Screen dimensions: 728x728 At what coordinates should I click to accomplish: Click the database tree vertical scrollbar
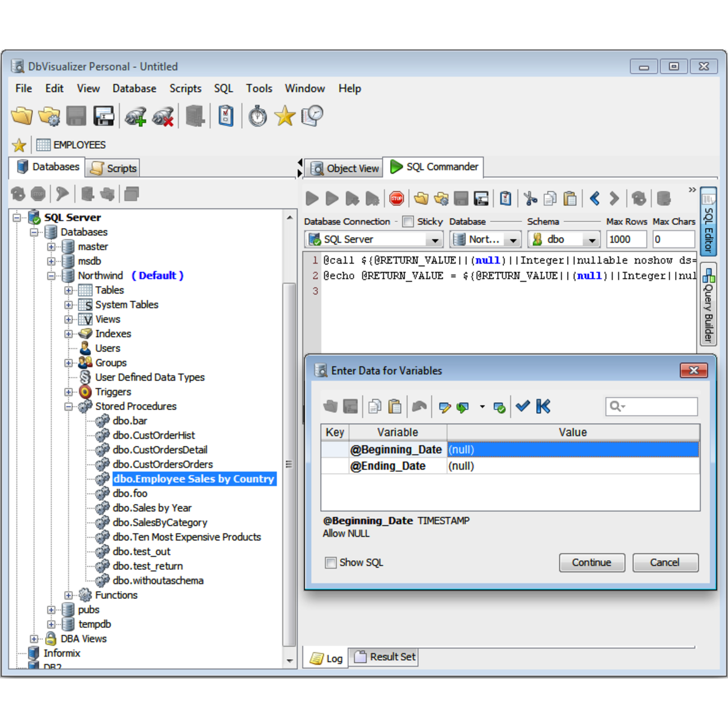point(289,464)
